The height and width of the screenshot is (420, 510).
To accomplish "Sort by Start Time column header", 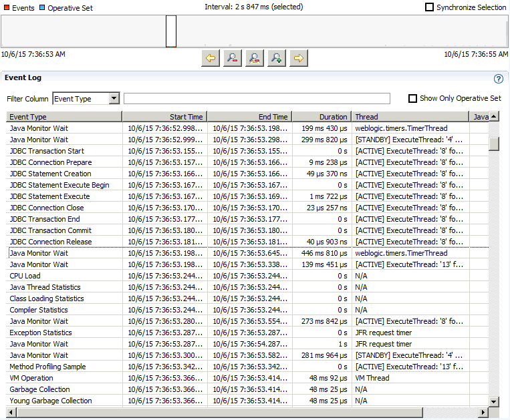I will (x=164, y=117).
